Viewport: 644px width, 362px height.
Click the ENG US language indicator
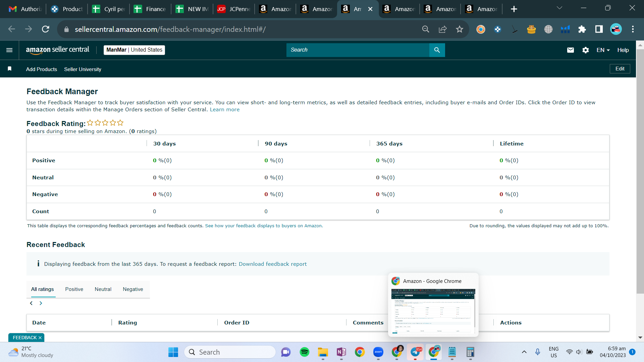tap(554, 352)
